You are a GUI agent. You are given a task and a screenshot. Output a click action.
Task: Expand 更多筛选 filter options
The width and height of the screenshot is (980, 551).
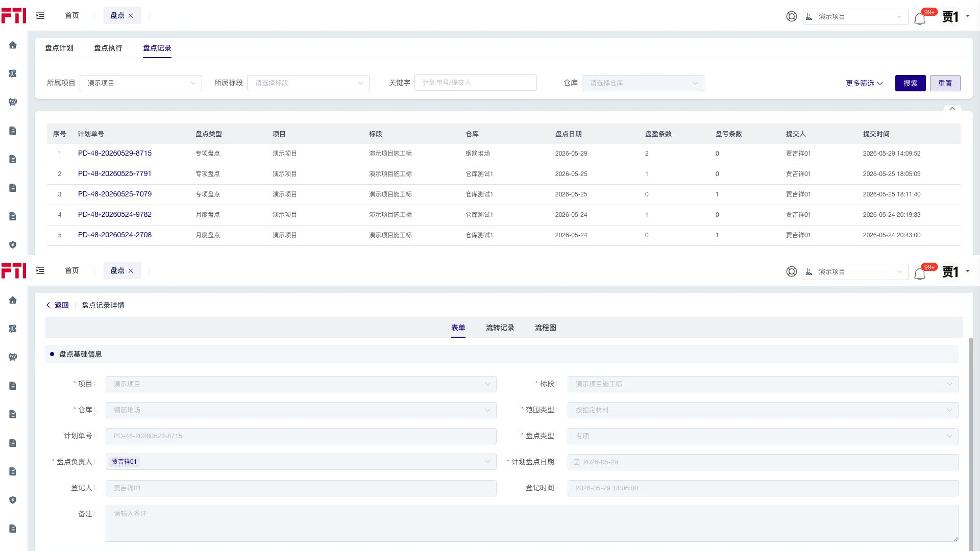(864, 83)
